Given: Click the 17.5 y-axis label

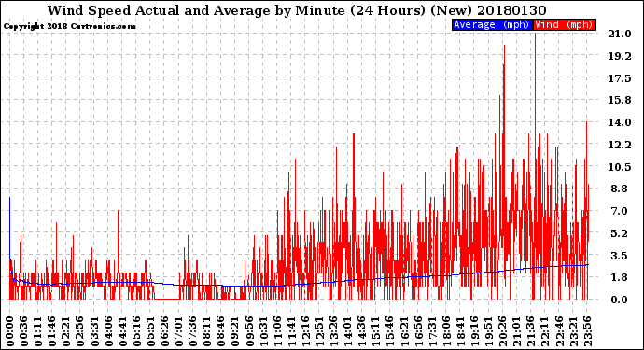Looking at the screenshot, I should (x=620, y=78).
